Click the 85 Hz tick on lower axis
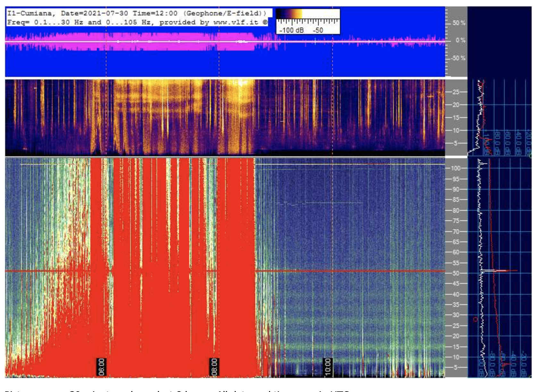Image resolution: width=556 pixels, height=392 pixels. click(x=456, y=200)
